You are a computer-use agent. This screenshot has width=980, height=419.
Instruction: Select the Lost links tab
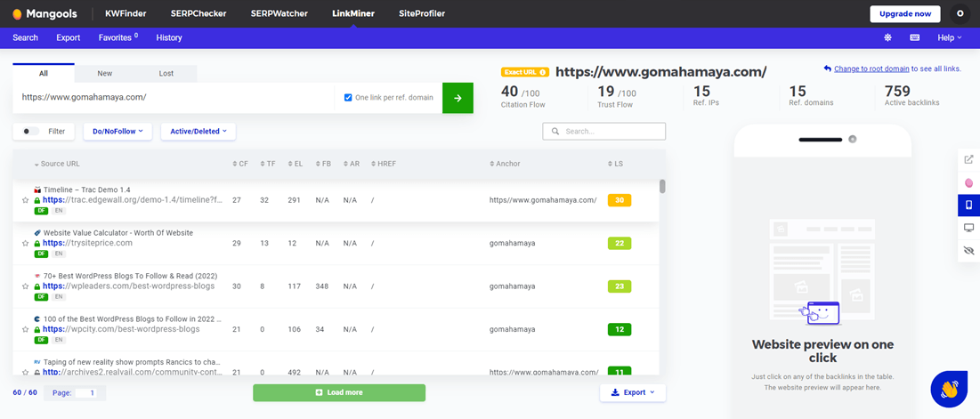pos(166,73)
